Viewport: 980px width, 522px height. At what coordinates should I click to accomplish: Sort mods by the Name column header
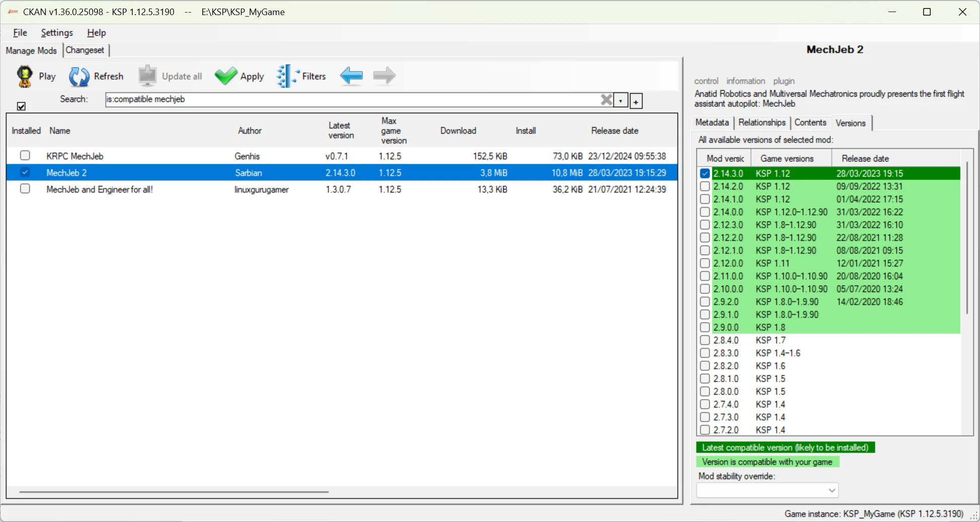coord(60,131)
